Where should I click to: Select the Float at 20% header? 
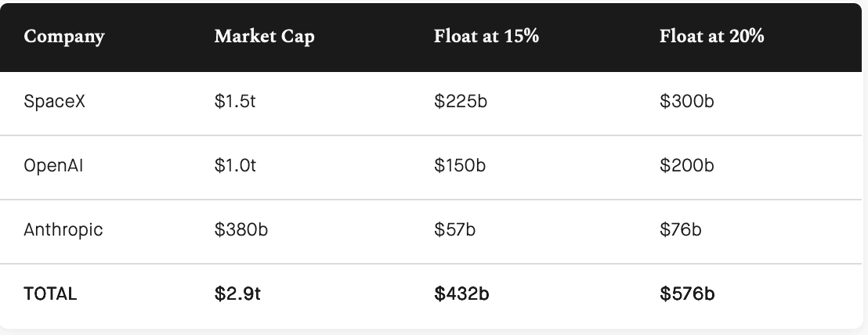pyautogui.click(x=712, y=37)
